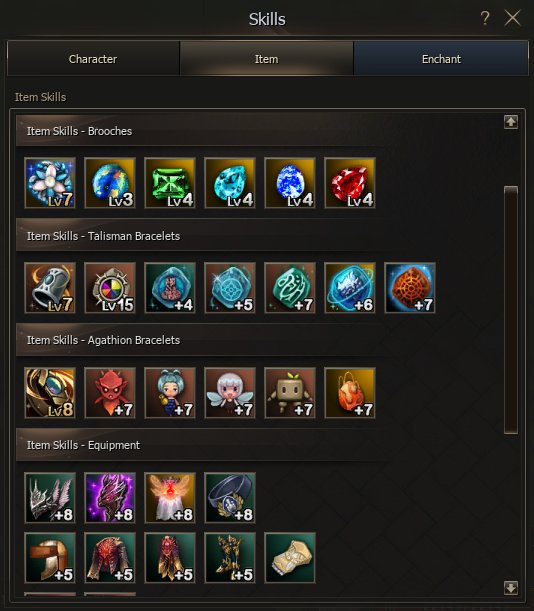
Task: Select the red imp +7 agathion skill
Action: coord(110,393)
